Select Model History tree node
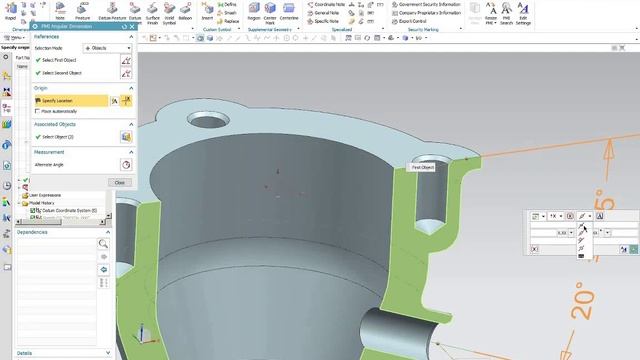The height and width of the screenshot is (360, 640). (42, 203)
